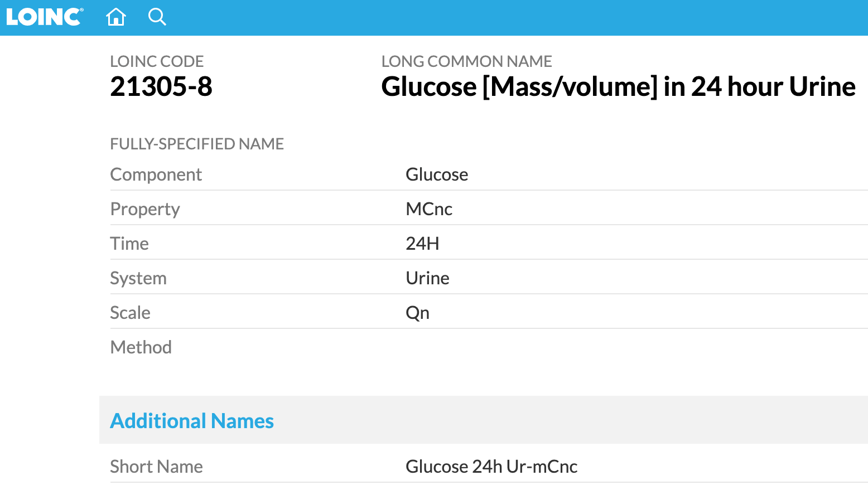Select the short name Glucose 24h Ur-mCnc
This screenshot has height=485, width=868.
491,467
